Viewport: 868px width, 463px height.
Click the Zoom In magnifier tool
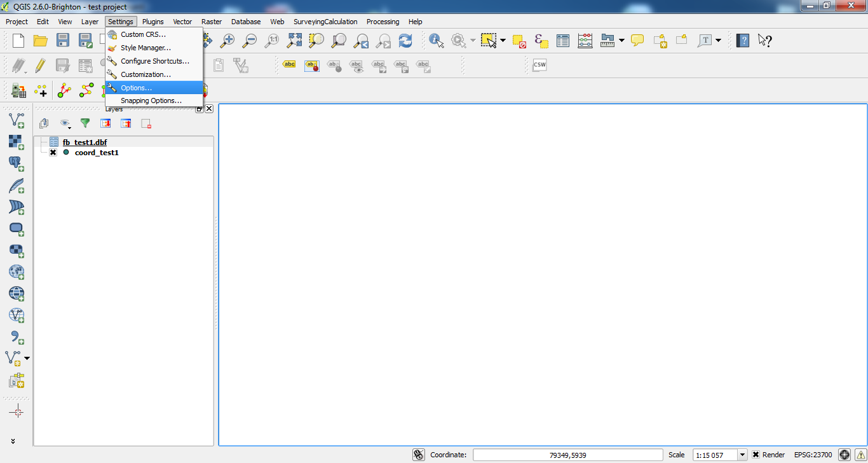(227, 41)
